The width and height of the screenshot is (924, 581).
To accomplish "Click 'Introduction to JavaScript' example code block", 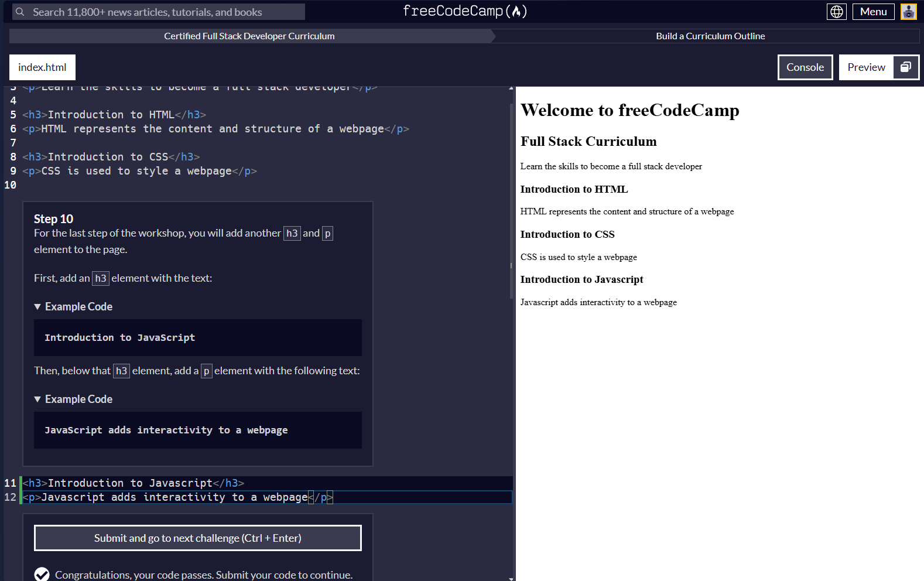I will 198,337.
